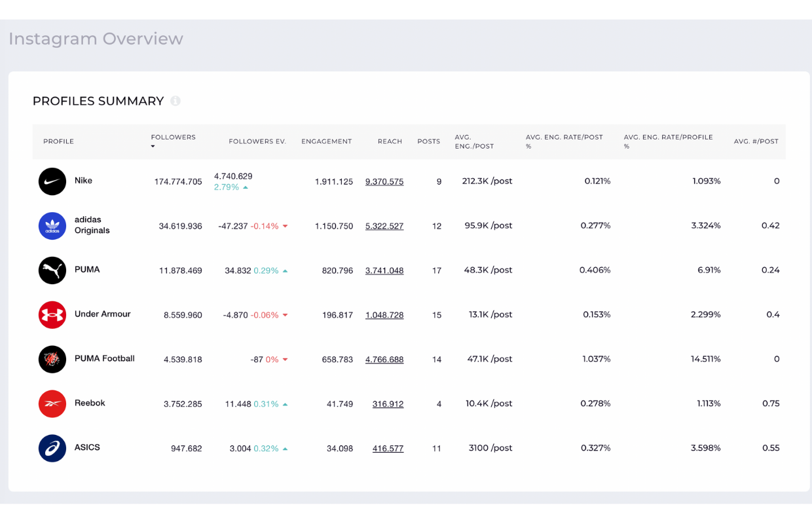Click Nike's green up-trend arrow
The image size is (812, 524).
(246, 187)
